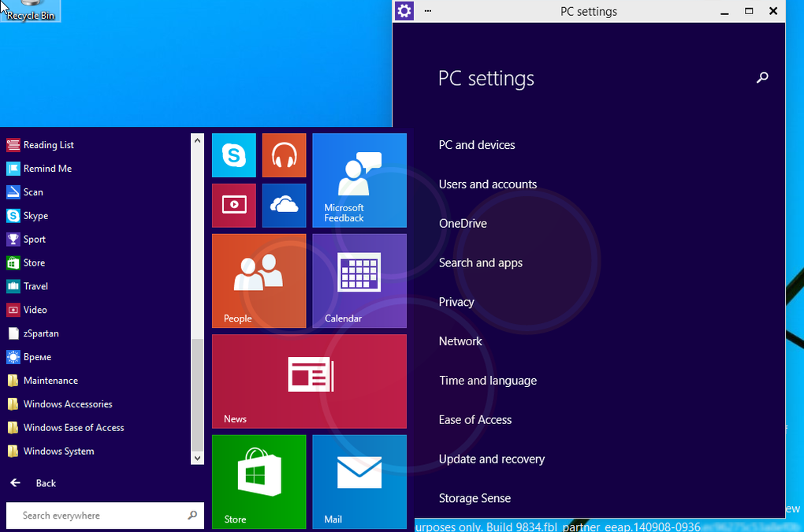Open the Music headphones tile
The height and width of the screenshot is (532, 804).
coord(284,155)
